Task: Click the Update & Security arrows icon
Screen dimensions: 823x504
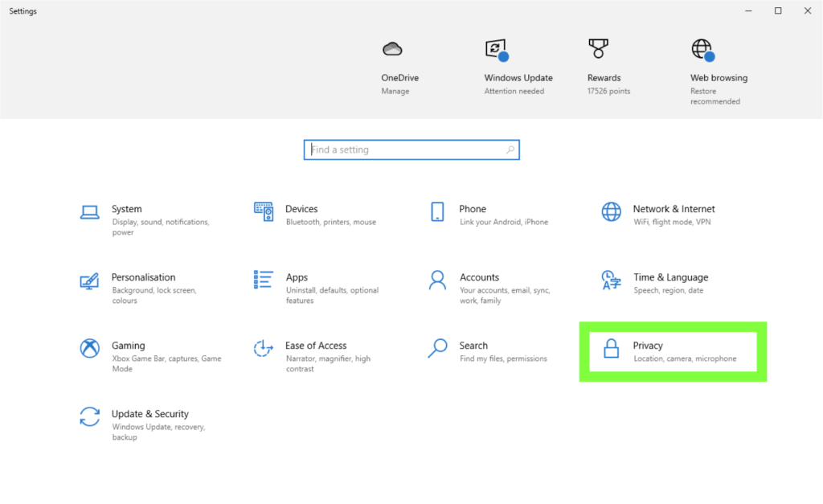Action: click(x=90, y=417)
